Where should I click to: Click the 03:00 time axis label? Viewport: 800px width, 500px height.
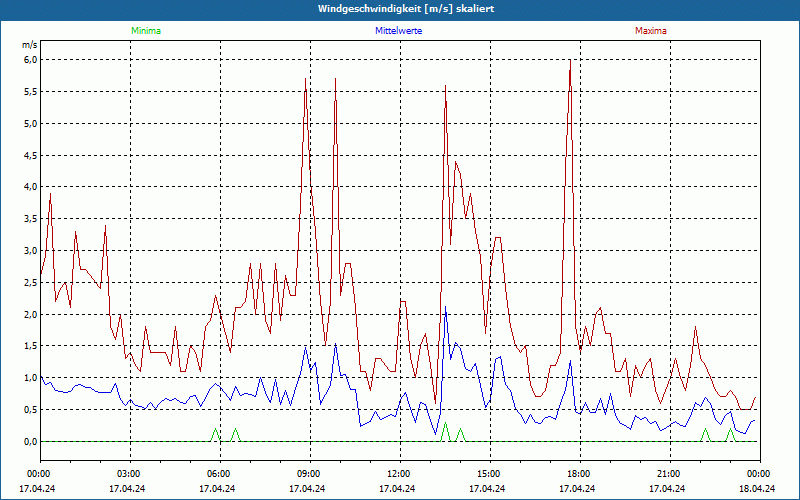[129, 473]
